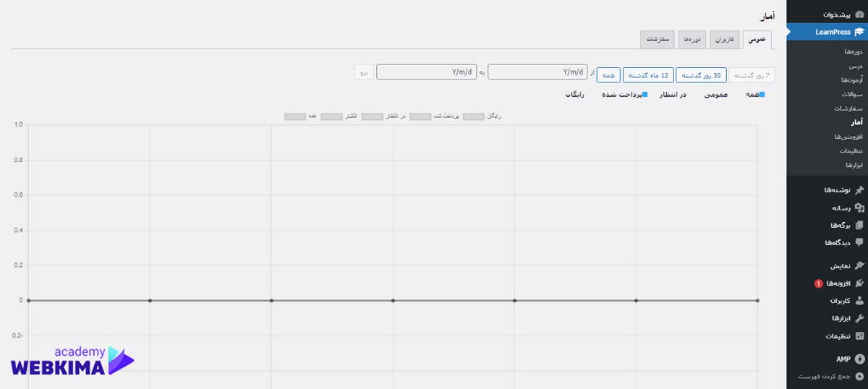Click the همه date range button

pyautogui.click(x=608, y=75)
